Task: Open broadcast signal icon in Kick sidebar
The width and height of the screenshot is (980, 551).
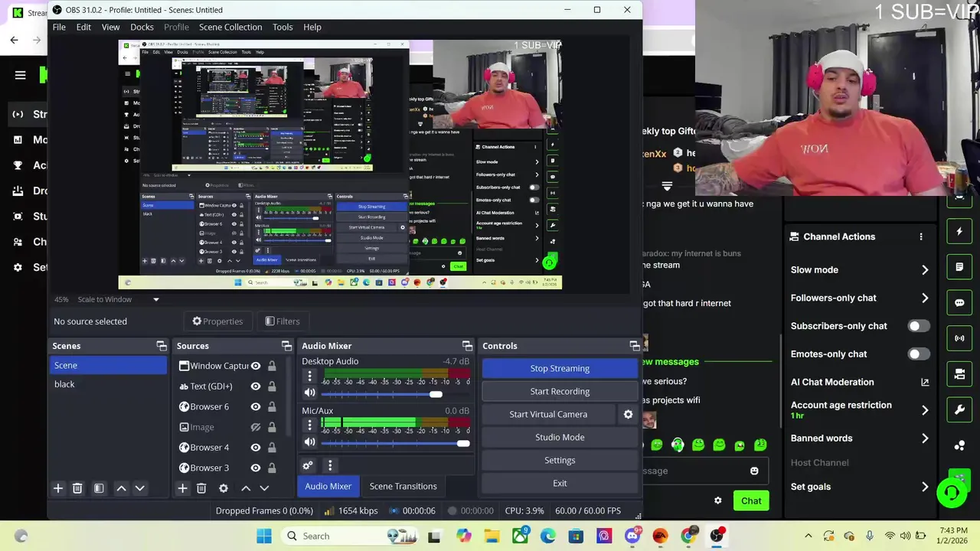Action: pyautogui.click(x=959, y=338)
